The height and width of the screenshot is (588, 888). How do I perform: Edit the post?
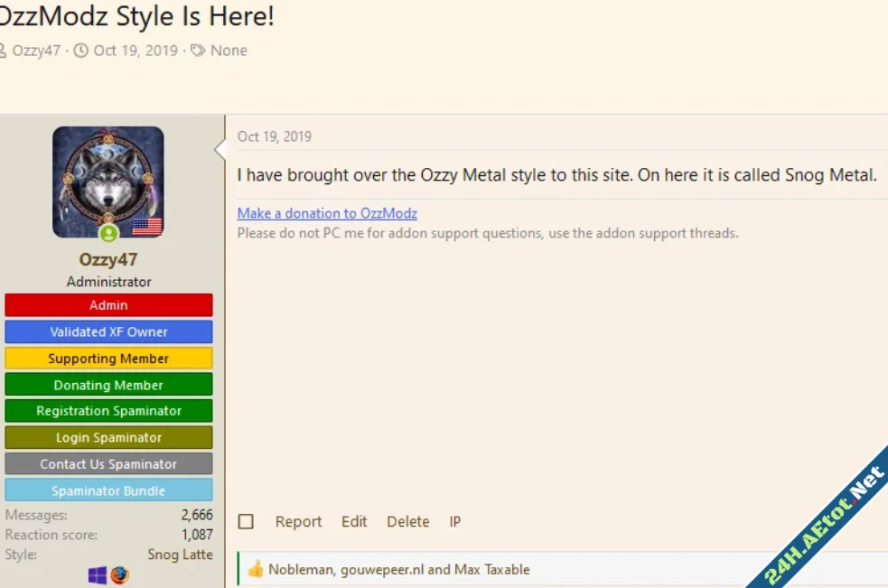[x=354, y=522]
